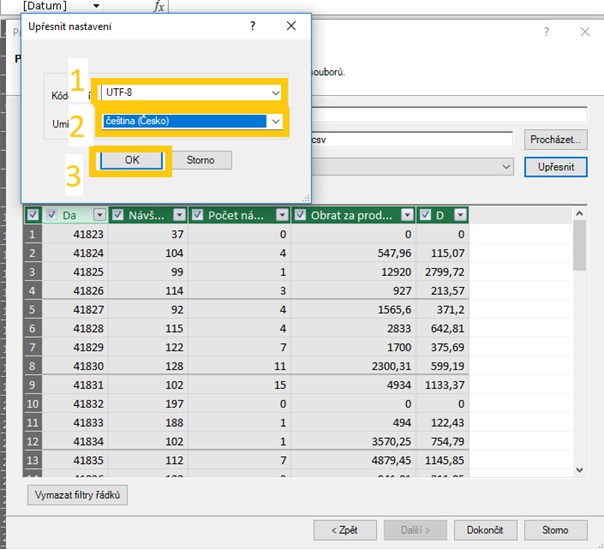Click cell value 2300,31
This screenshot has height=550, width=604.
pos(391,366)
